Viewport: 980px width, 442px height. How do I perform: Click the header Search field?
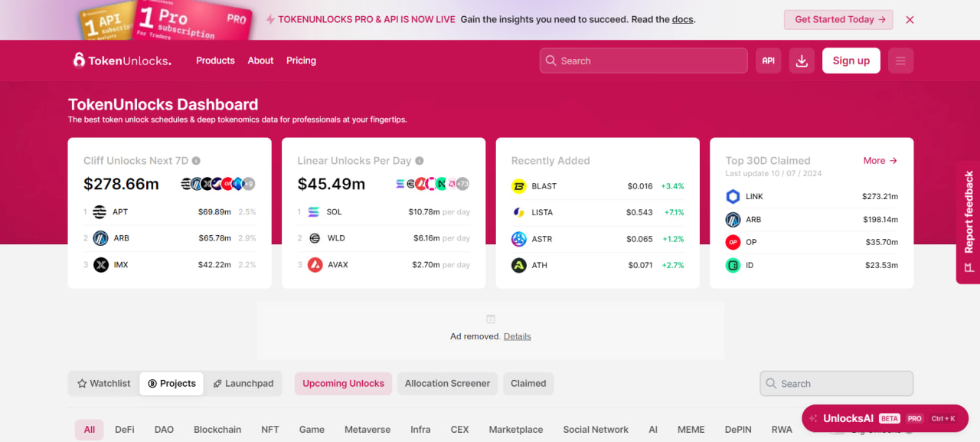click(x=643, y=61)
